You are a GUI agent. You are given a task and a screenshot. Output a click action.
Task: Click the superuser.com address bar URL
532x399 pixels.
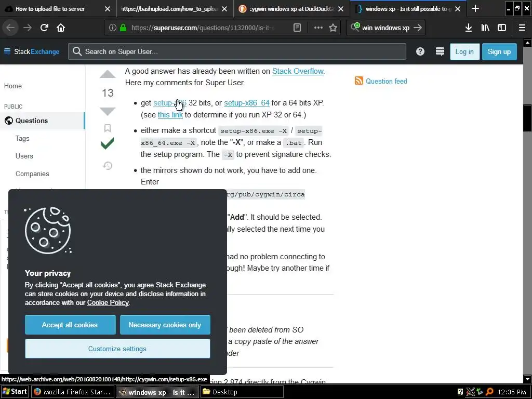203,28
